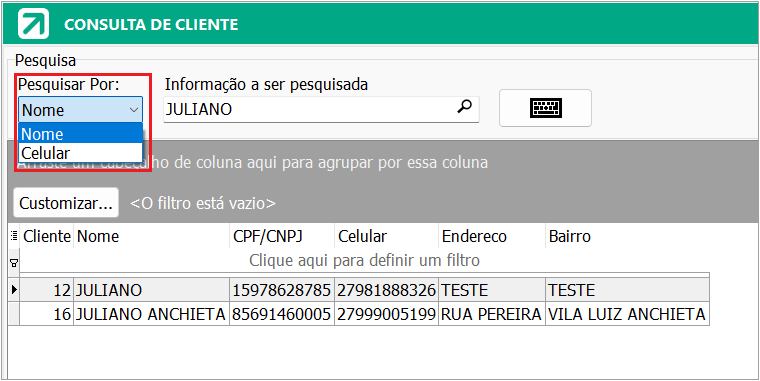Sort by the Cliente column header
This screenshot has height=381, width=760.
click(x=47, y=236)
